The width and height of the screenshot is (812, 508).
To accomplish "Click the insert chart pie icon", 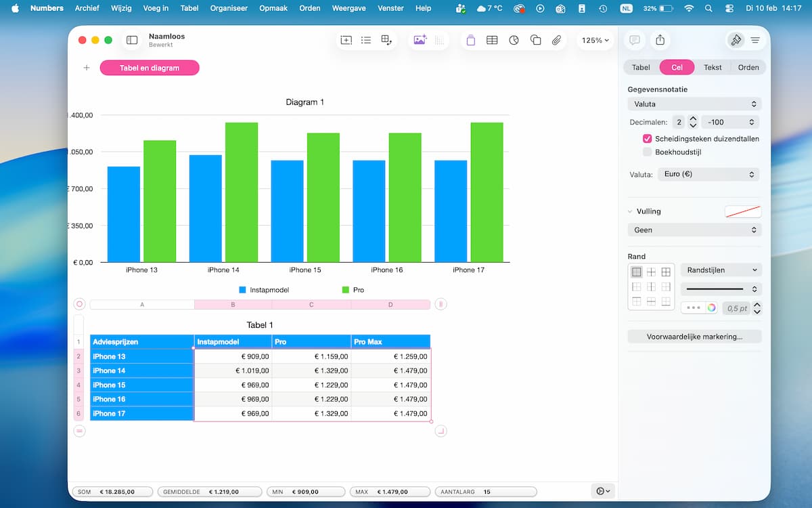I will 514,41.
